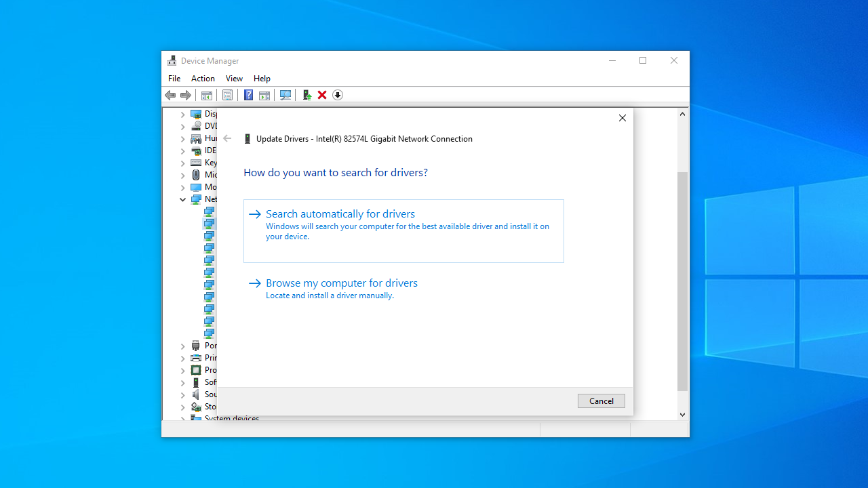Expand the Display adapters tree node

point(182,115)
